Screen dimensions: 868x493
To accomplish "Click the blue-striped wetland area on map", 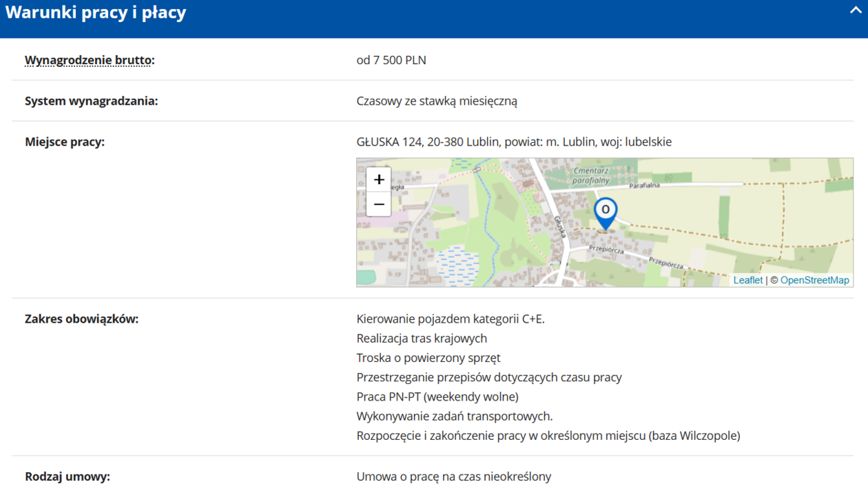I will [x=457, y=264].
